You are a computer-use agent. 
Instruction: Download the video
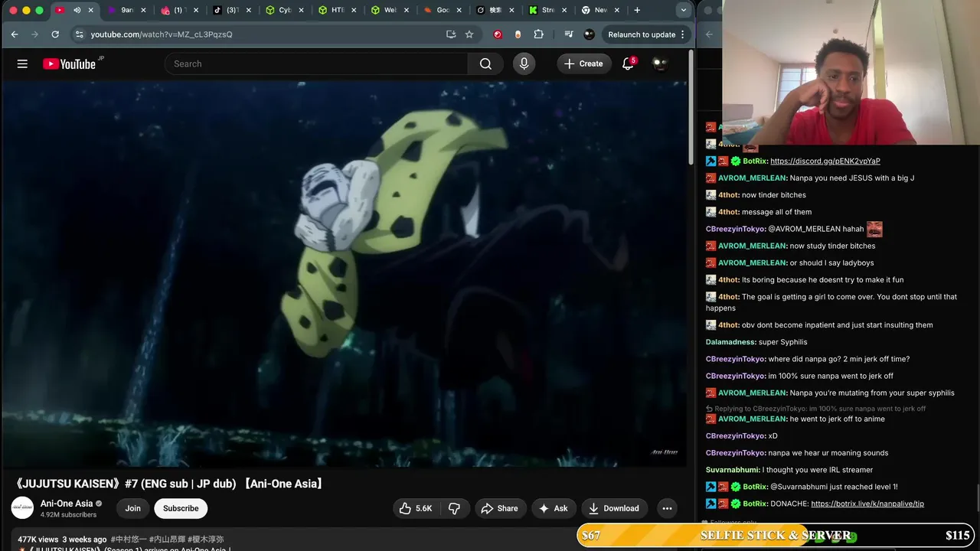pos(614,508)
